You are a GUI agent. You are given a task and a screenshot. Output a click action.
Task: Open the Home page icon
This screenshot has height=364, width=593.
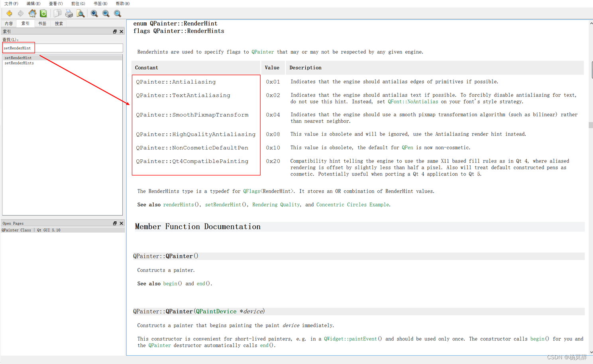point(32,14)
